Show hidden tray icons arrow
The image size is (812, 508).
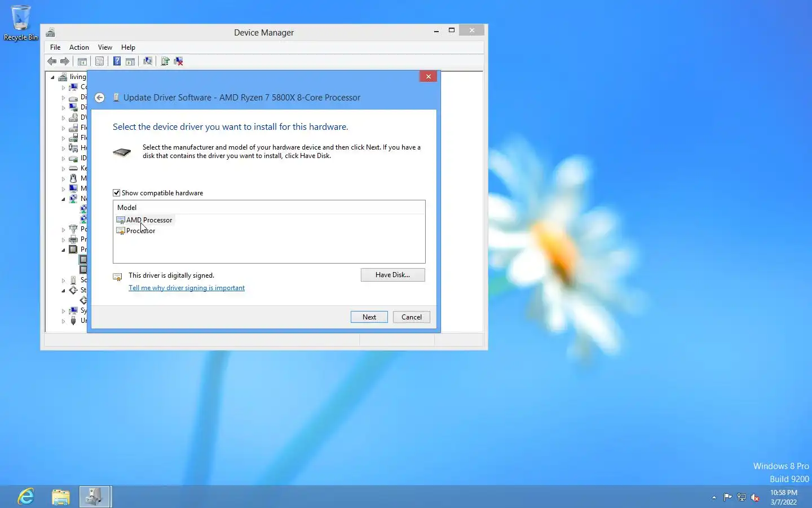[714, 497]
